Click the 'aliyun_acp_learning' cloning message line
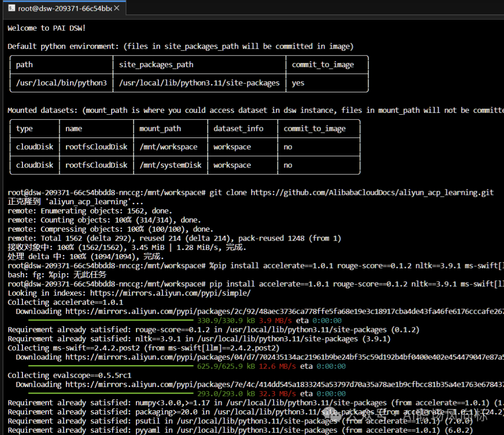 click(75, 201)
